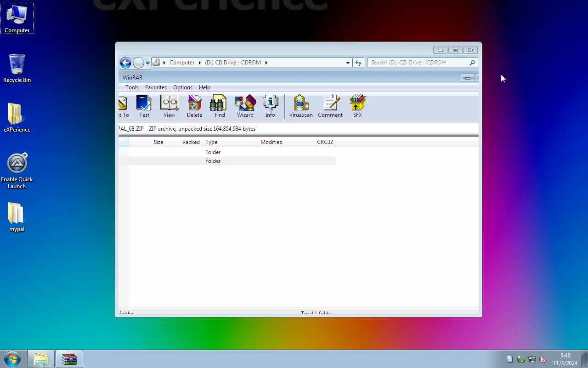Expand the address bar previous locations dropdown
Screen dimensions: 588x368
[x=348, y=63]
